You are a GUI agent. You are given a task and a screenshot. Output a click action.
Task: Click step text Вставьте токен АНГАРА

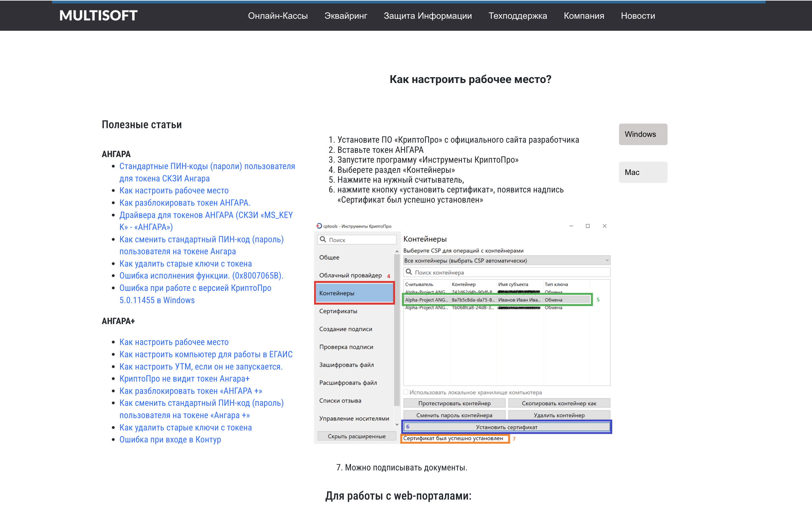tap(380, 150)
